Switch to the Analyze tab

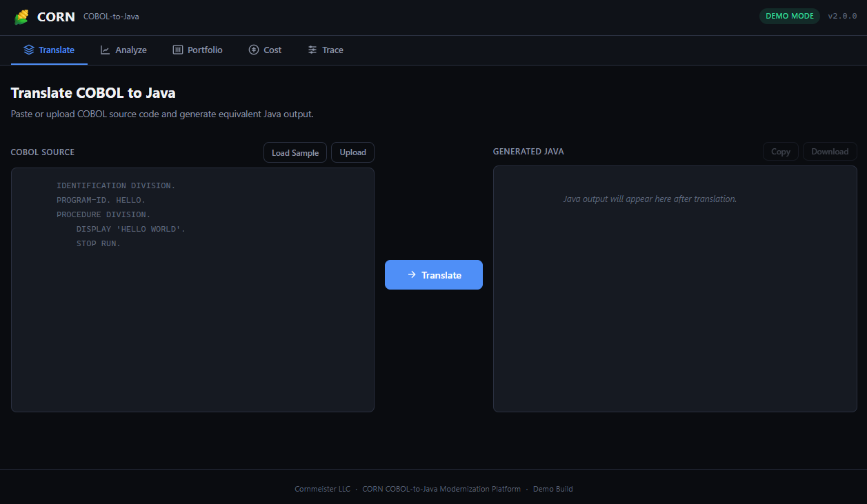click(123, 50)
